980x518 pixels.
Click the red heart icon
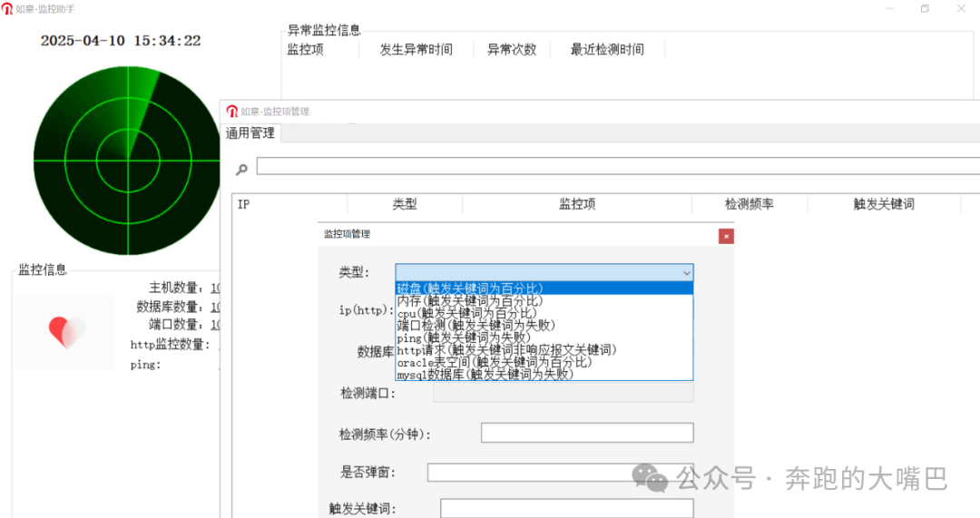(65, 333)
